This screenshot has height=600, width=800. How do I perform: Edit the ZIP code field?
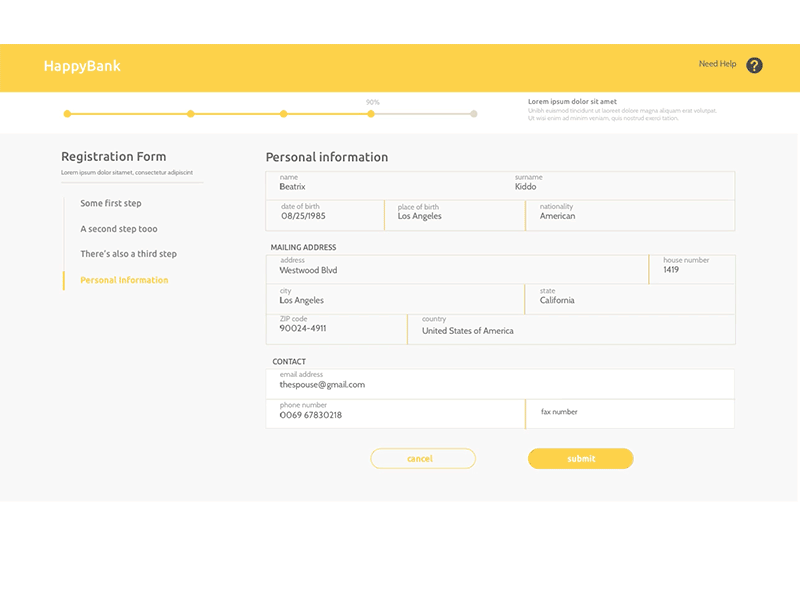(336, 330)
